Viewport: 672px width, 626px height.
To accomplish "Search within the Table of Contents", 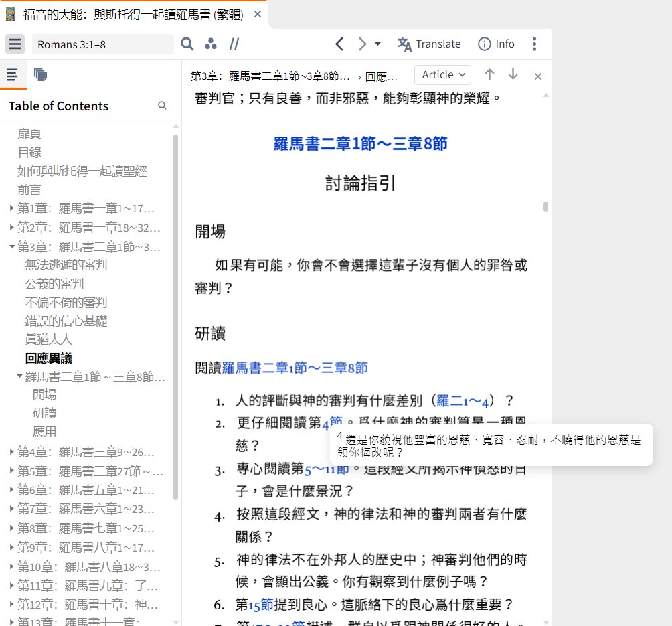I will tap(162, 106).
